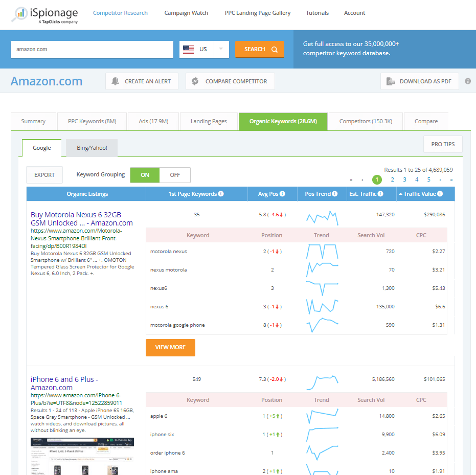Click the PDF file icon
476x475 pixels.
click(x=391, y=81)
